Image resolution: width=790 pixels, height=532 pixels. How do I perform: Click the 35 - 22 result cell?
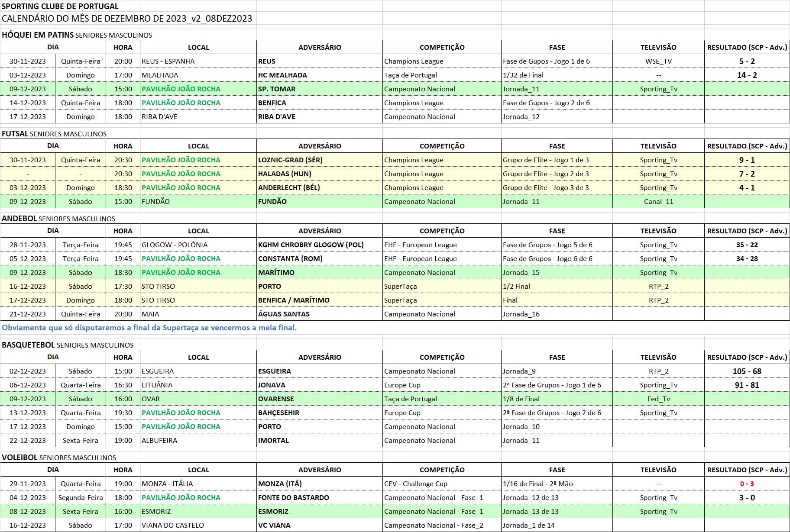click(747, 245)
